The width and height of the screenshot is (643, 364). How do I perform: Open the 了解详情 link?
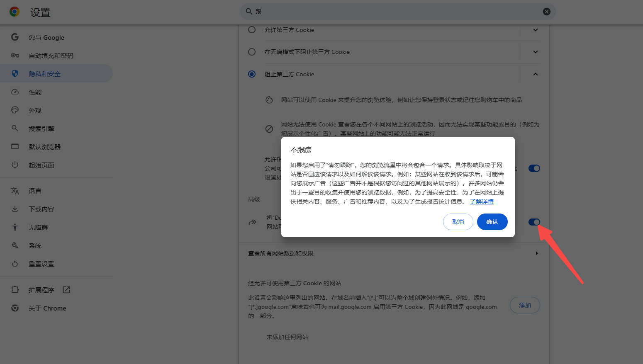tap(482, 201)
